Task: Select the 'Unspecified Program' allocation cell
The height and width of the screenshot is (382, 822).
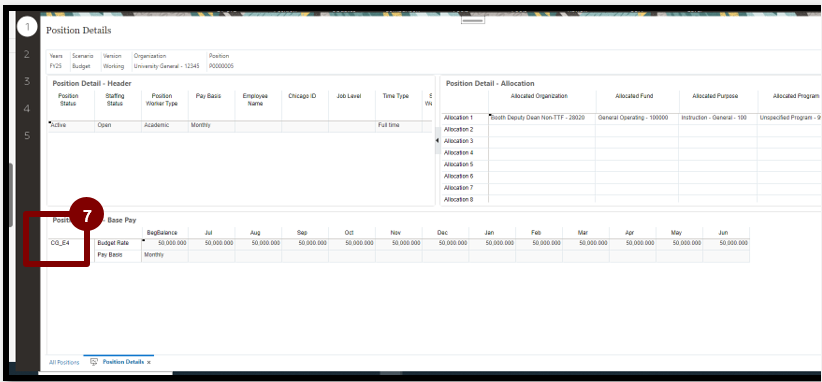Action: [x=789, y=118]
